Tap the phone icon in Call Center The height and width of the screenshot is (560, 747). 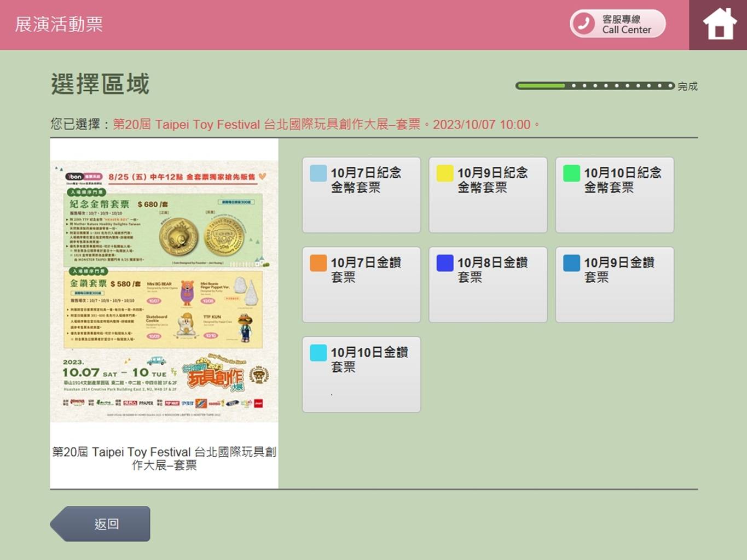point(584,24)
